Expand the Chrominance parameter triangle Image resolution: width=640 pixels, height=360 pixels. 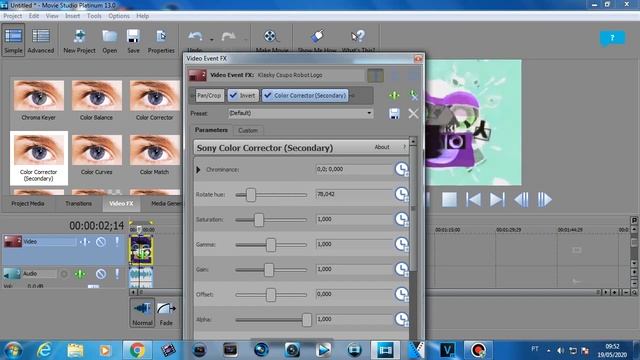pos(198,169)
